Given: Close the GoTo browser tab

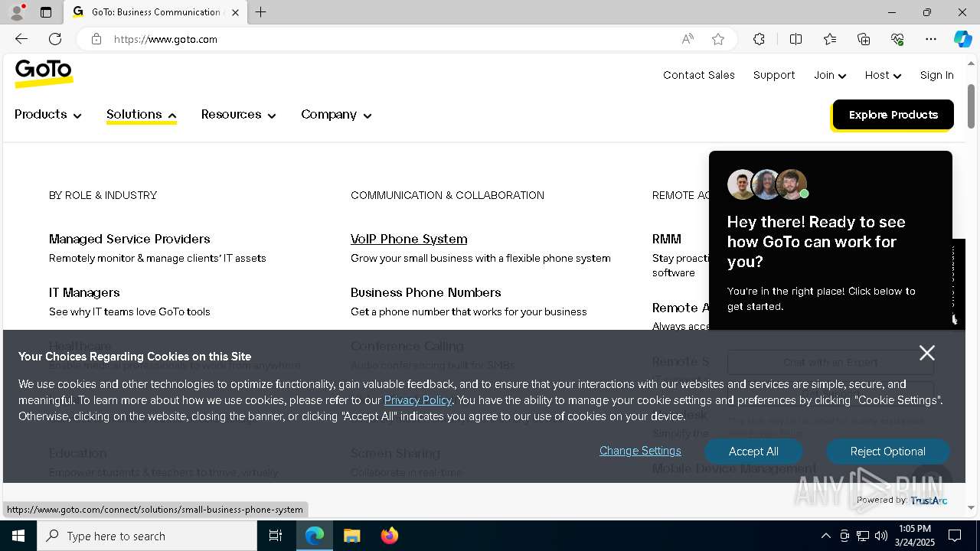Looking at the screenshot, I should 235,12.
